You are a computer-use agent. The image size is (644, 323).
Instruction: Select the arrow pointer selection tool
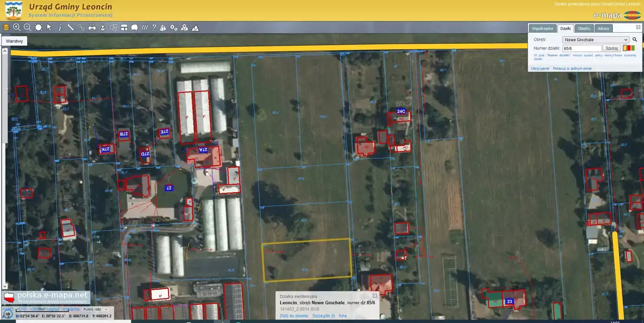point(49,28)
